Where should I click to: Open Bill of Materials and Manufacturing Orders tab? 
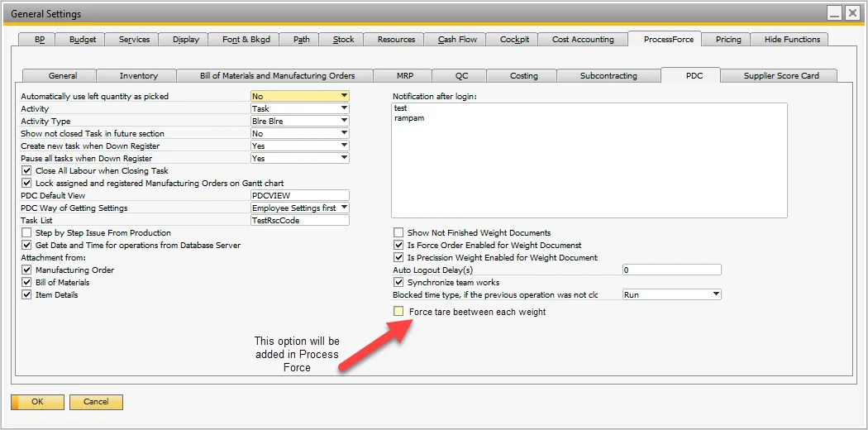tap(277, 76)
